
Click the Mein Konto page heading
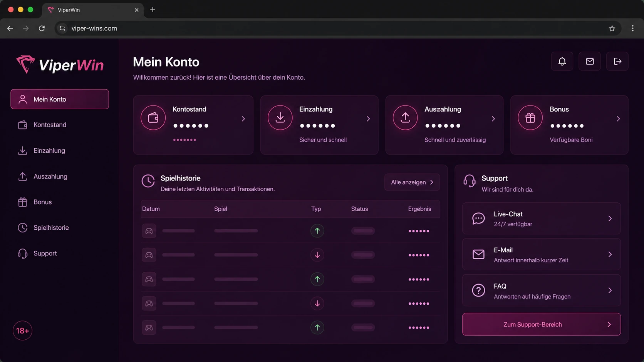click(x=166, y=62)
